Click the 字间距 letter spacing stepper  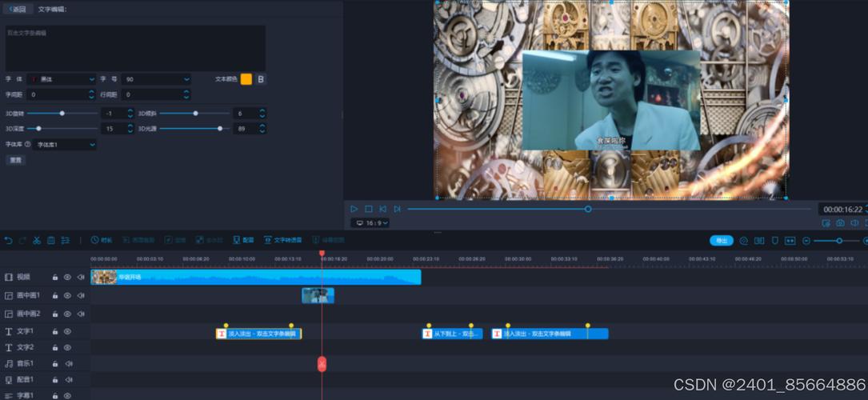click(x=91, y=94)
